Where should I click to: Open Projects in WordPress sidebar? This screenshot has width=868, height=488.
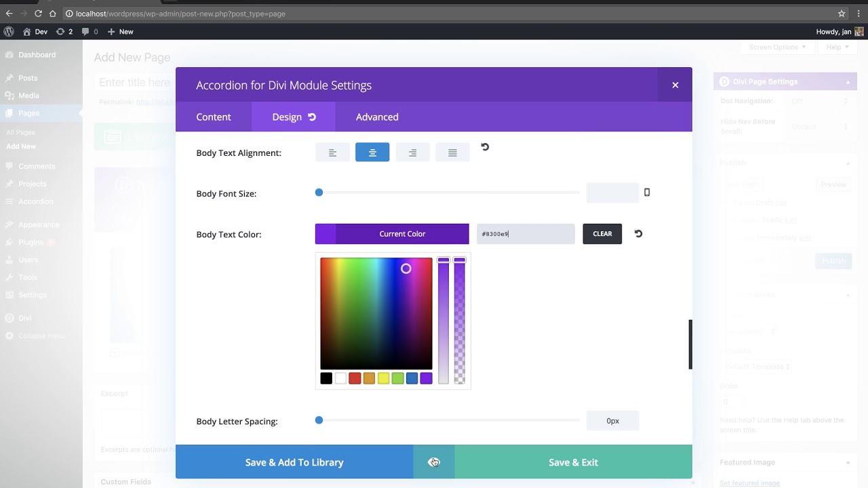[x=33, y=184]
